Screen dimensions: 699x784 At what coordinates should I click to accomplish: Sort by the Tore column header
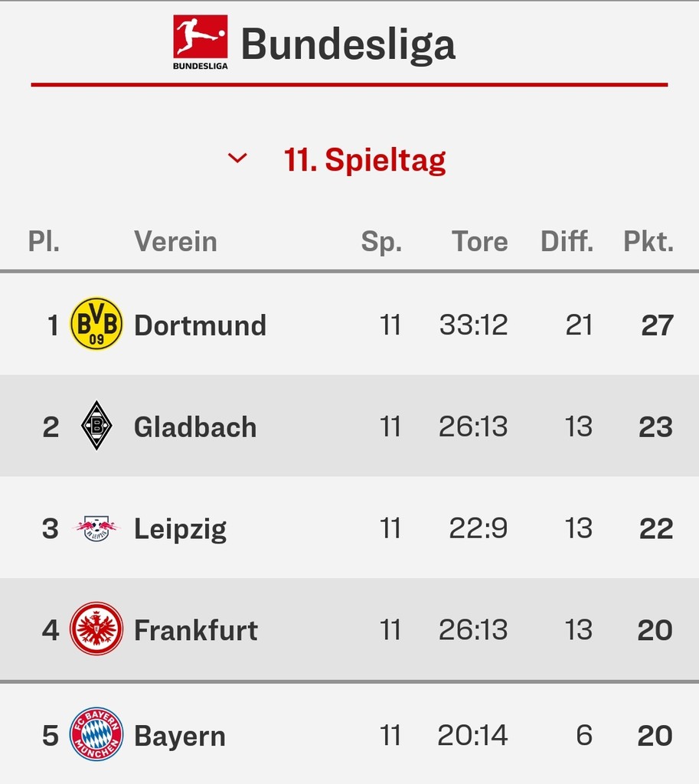tap(479, 241)
